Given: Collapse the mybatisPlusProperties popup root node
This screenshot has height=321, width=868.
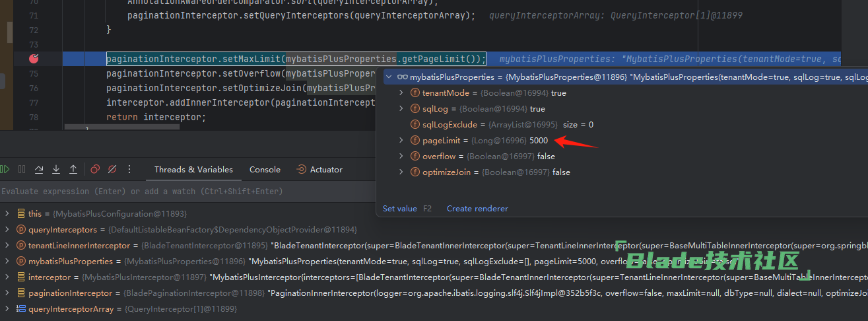Looking at the screenshot, I should coord(388,77).
